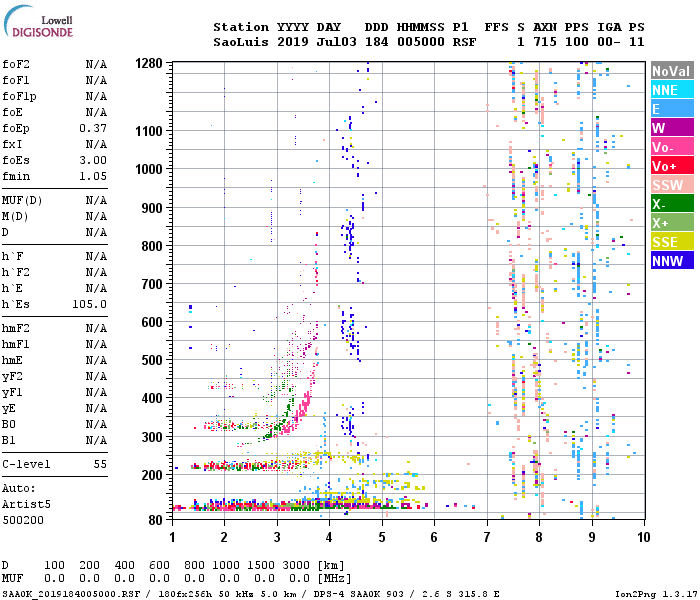Select the SSE yellow legend swatch

click(672, 242)
